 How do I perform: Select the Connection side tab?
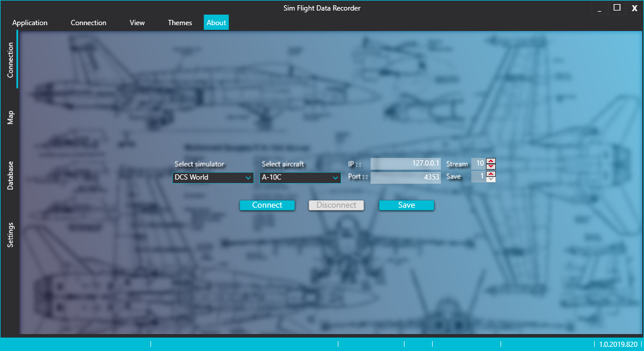(x=11, y=60)
